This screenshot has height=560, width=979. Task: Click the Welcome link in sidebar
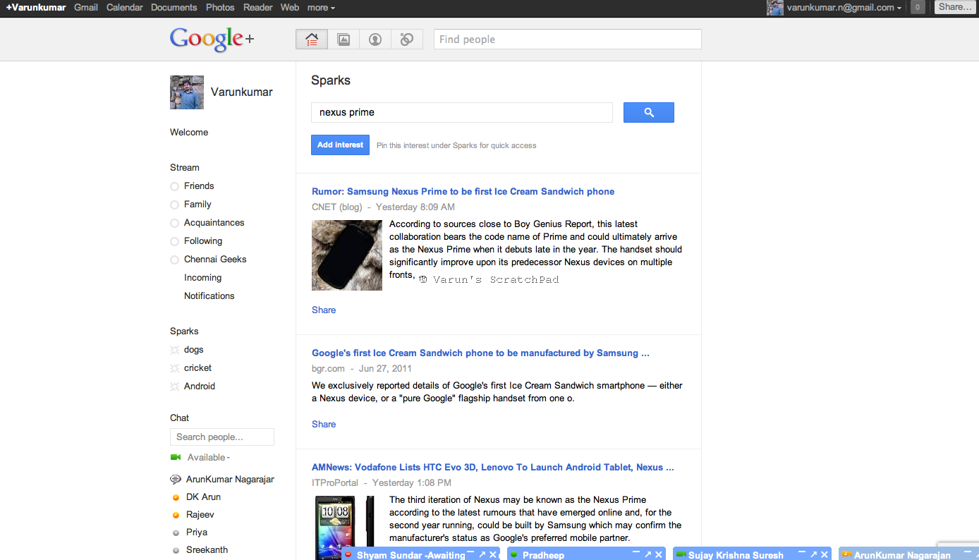[x=189, y=133]
